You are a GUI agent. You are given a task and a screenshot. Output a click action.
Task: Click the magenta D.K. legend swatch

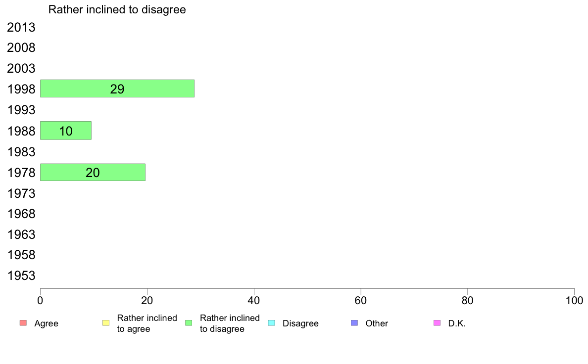tap(437, 323)
